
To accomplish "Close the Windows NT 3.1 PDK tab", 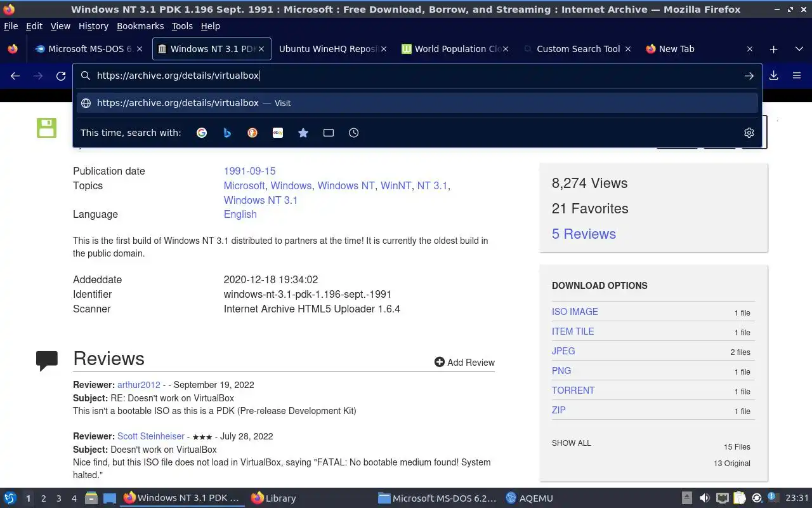I will pyautogui.click(x=261, y=49).
